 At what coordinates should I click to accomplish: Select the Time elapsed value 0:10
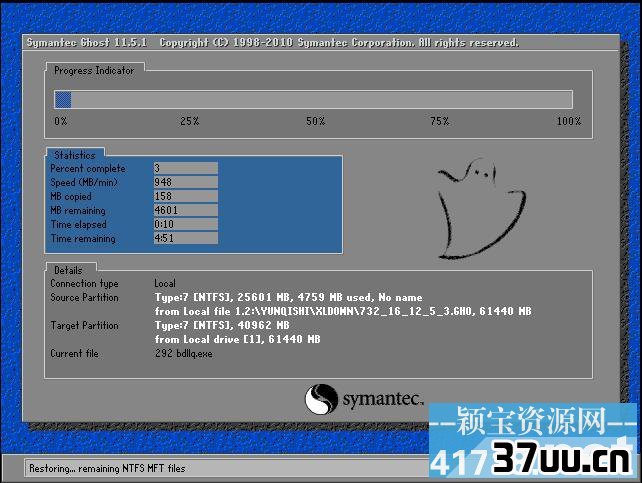point(186,224)
